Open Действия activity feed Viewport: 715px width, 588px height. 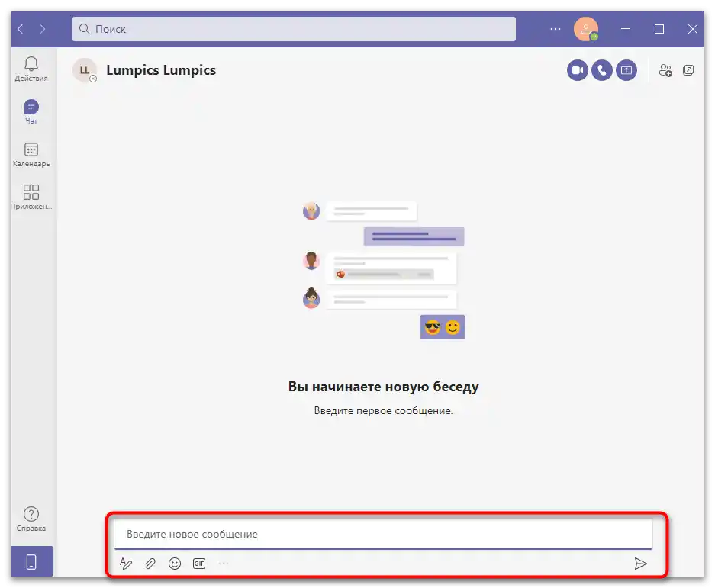[31, 69]
